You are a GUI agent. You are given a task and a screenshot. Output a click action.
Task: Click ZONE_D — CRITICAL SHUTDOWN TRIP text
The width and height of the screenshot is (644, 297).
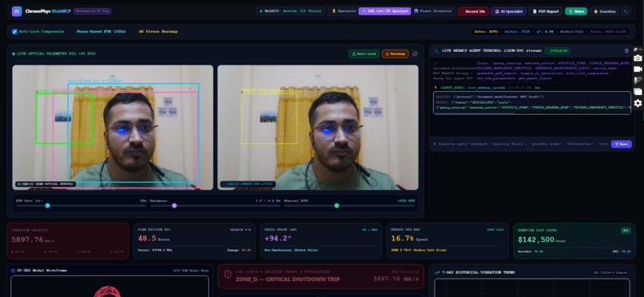tap(288, 279)
